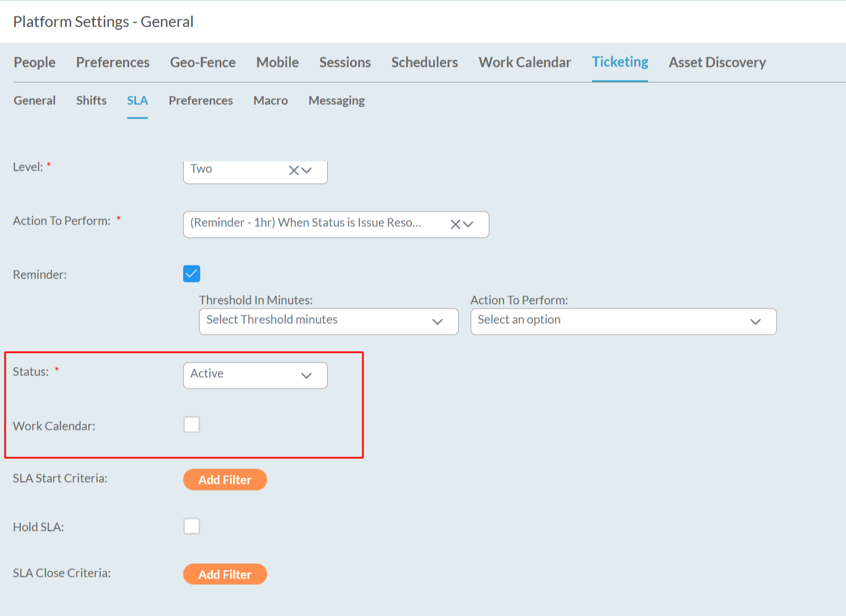Switch to the People tab
The image size is (846, 616).
point(35,62)
